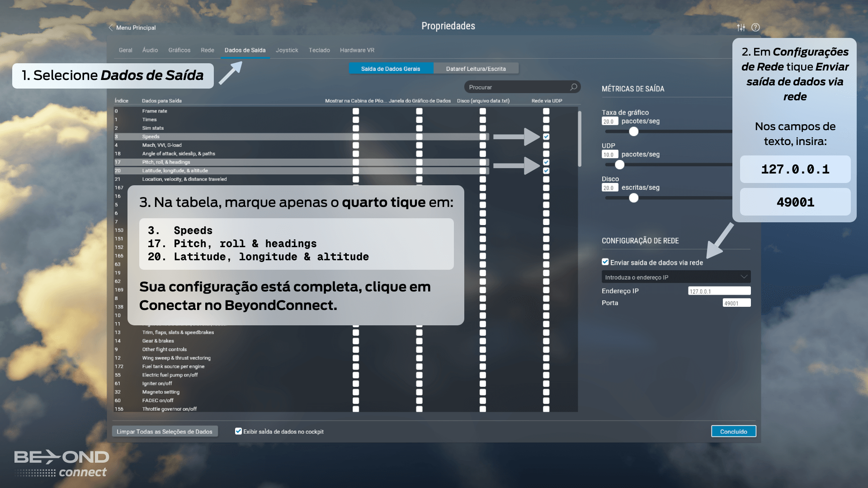The width and height of the screenshot is (868, 488).
Task: Open the Hardware VR tab
Action: pos(357,50)
